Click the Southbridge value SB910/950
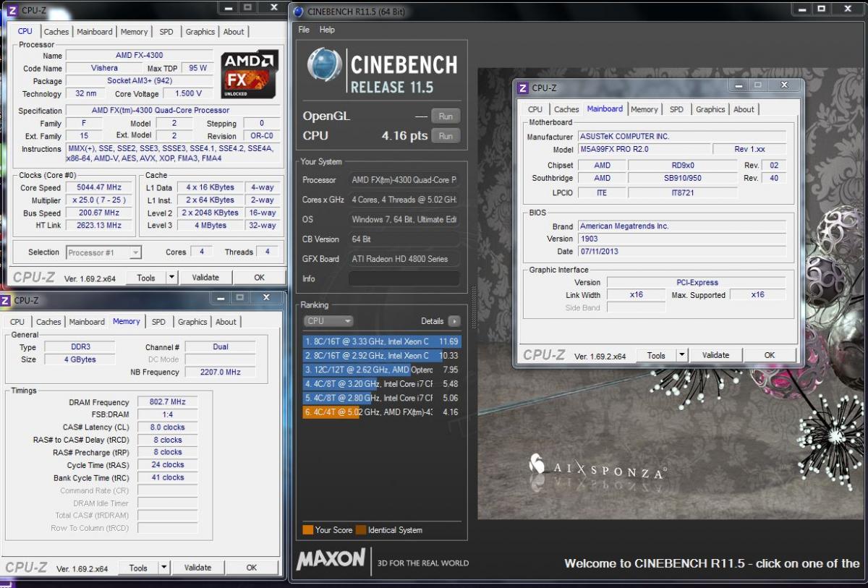Image resolution: width=868 pixels, height=588 pixels. pyautogui.click(x=682, y=179)
